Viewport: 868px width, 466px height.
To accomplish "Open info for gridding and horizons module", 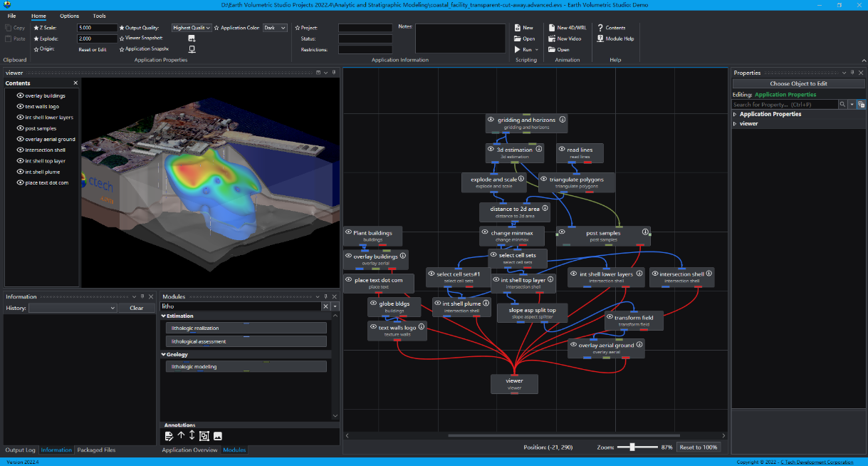I will point(563,120).
